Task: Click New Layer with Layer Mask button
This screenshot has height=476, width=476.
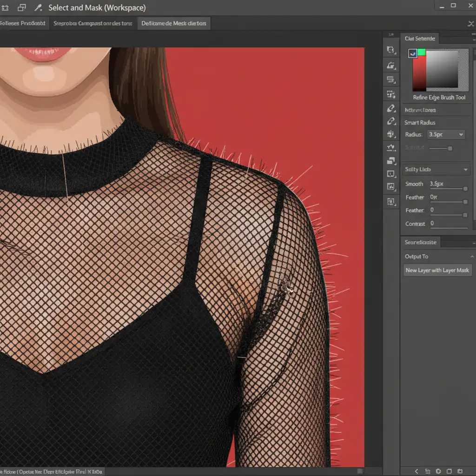Action: 437,270
